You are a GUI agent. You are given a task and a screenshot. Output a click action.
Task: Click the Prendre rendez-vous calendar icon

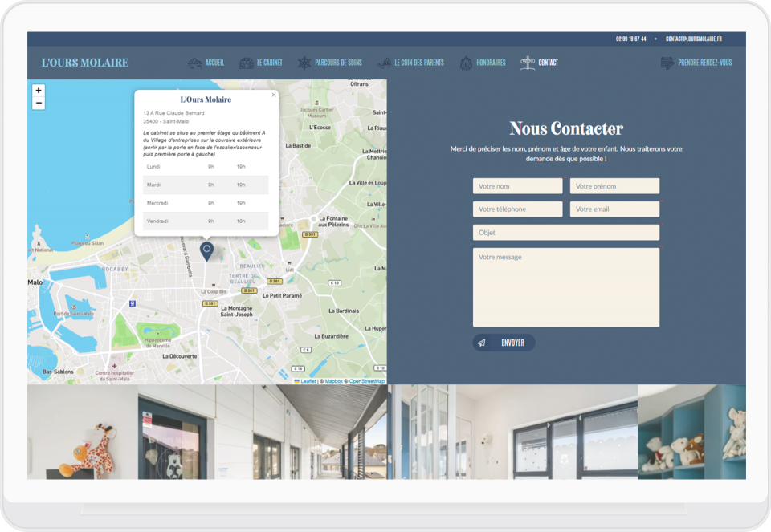667,63
